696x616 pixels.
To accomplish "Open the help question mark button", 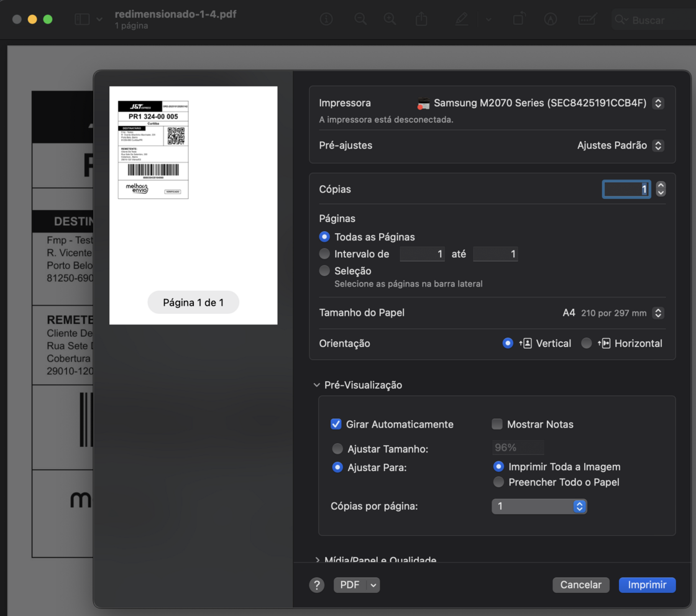I will (x=317, y=585).
